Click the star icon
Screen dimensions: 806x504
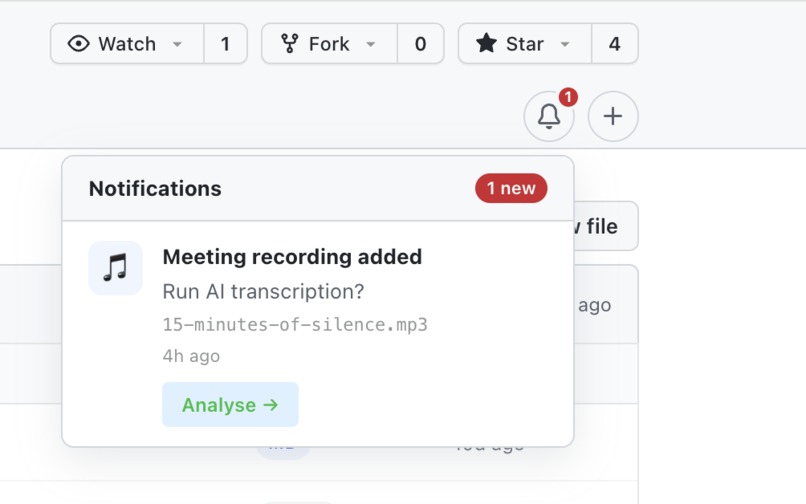coord(486,43)
